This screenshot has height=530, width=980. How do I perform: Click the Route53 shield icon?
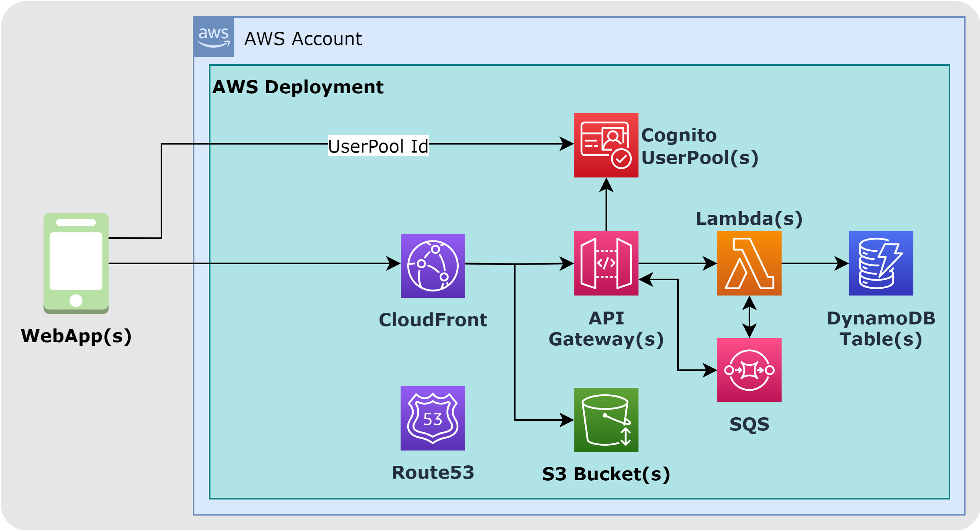433,418
